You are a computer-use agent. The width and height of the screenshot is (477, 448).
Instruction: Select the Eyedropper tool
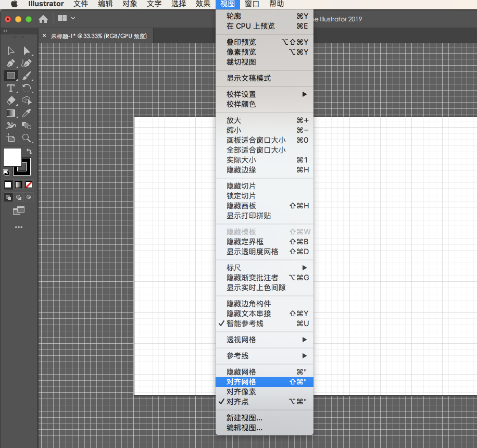[x=27, y=113]
